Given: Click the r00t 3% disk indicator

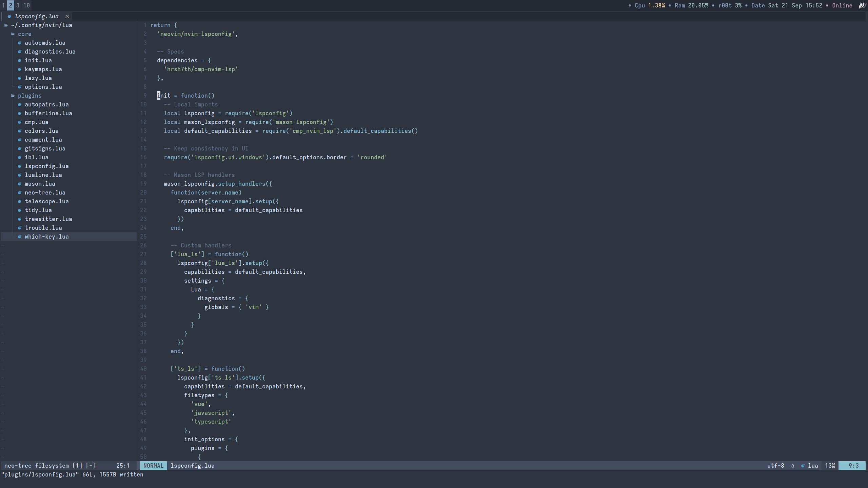Looking at the screenshot, I should [x=730, y=5].
